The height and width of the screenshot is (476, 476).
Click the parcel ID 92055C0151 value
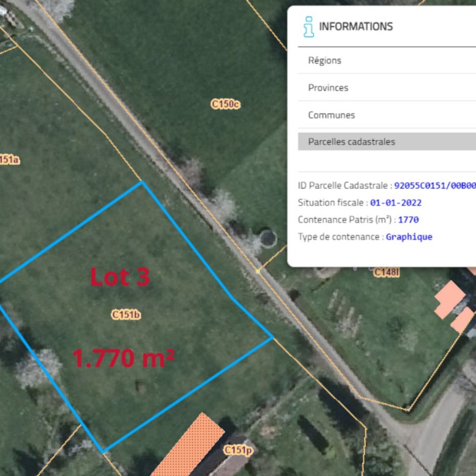pyautogui.click(x=434, y=186)
